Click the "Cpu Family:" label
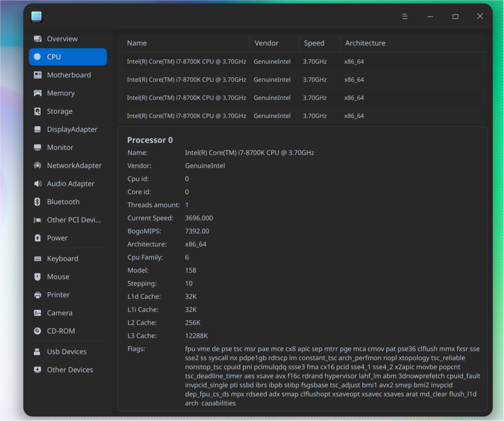 (145, 258)
